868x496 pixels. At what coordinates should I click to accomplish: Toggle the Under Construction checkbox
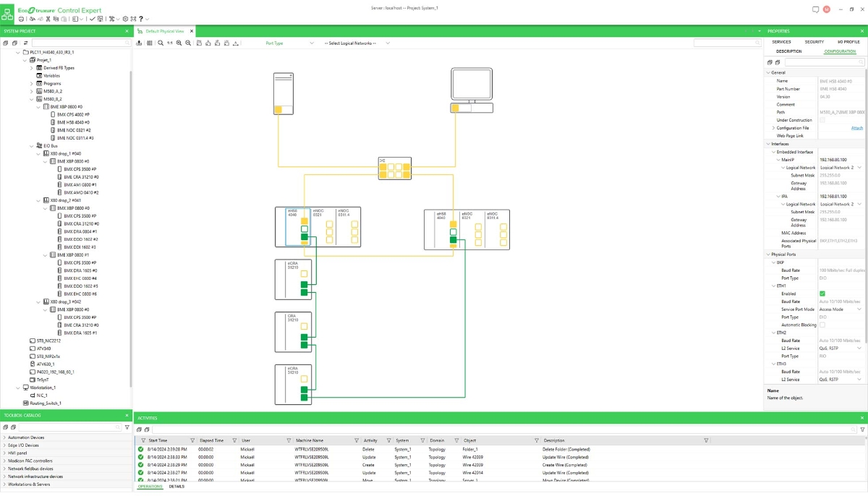822,120
